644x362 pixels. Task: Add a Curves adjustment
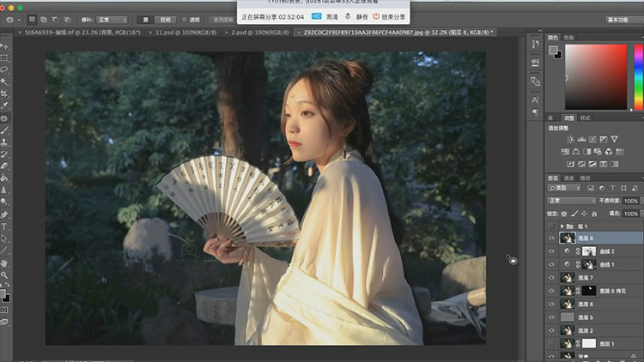592,139
